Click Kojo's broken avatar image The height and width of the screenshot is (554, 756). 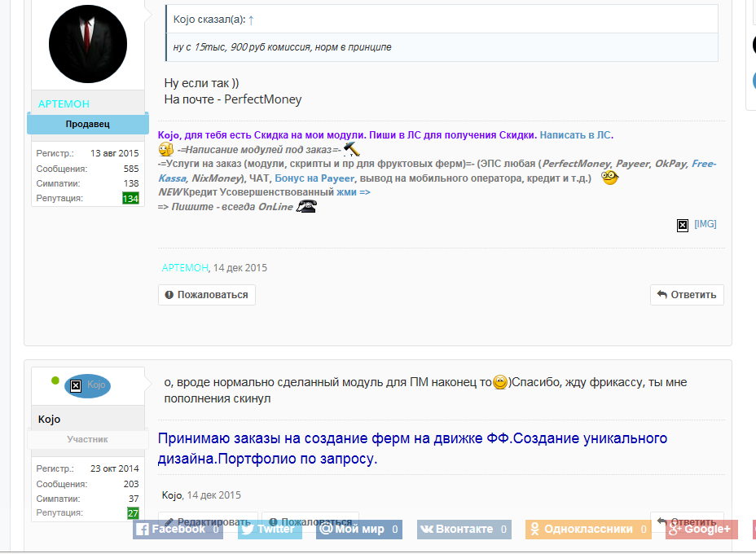[76, 385]
